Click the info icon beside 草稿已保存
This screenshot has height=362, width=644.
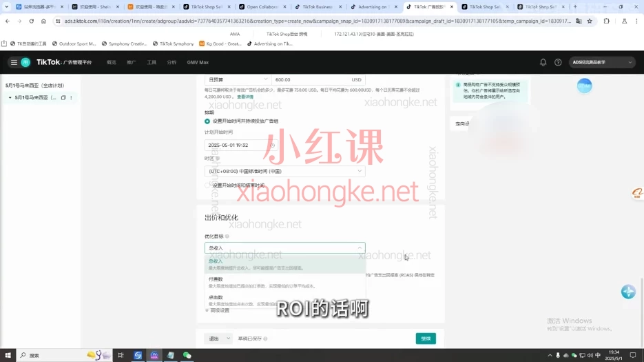pos(265,339)
